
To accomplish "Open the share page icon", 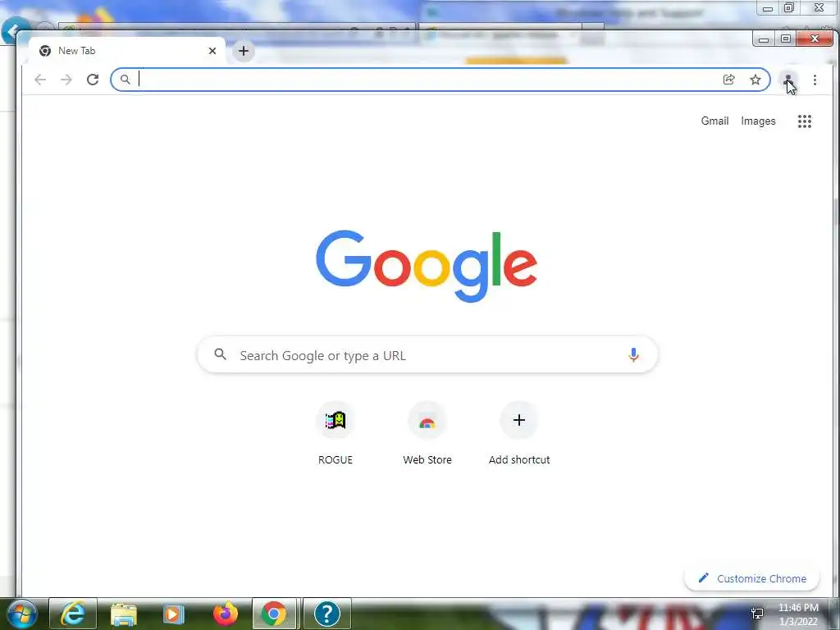I will tap(728, 80).
